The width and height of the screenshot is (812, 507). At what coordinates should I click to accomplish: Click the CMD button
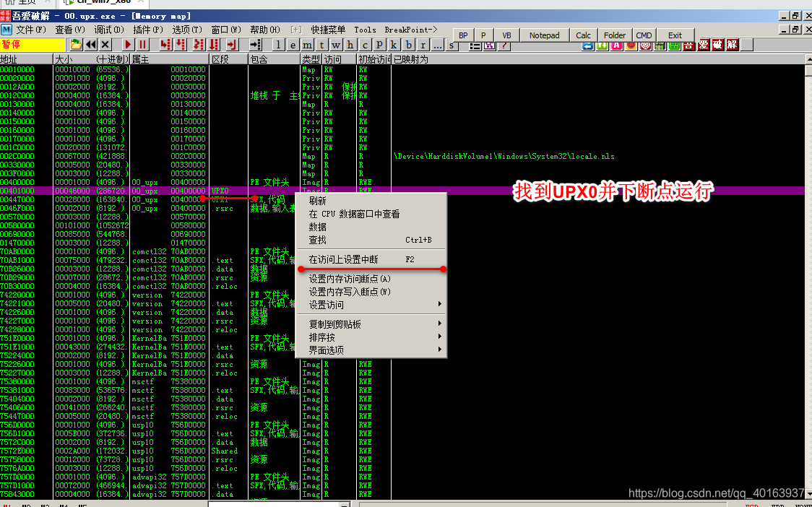tap(644, 35)
